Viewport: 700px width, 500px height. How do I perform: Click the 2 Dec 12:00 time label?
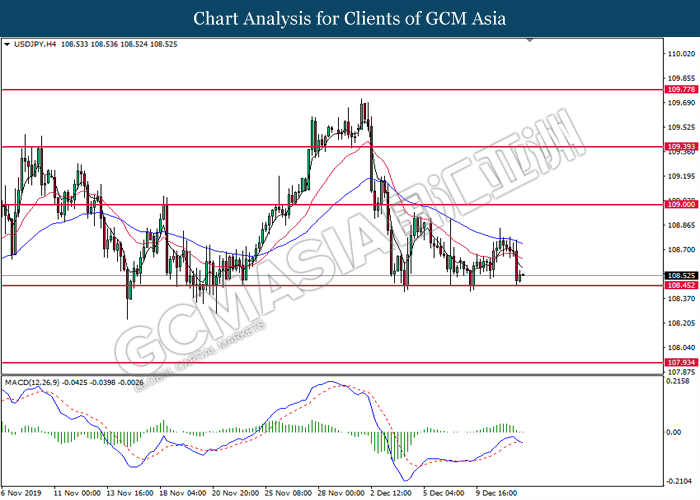[x=391, y=493]
